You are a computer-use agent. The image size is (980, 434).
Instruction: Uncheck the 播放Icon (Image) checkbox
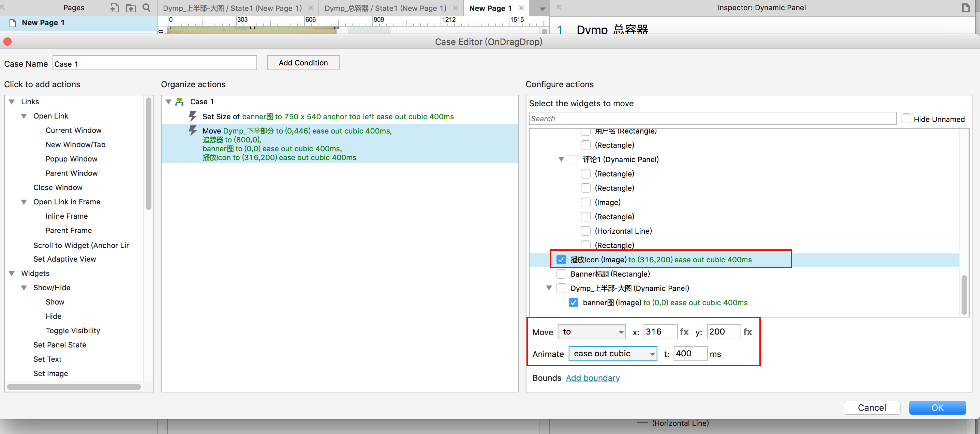[x=561, y=260]
